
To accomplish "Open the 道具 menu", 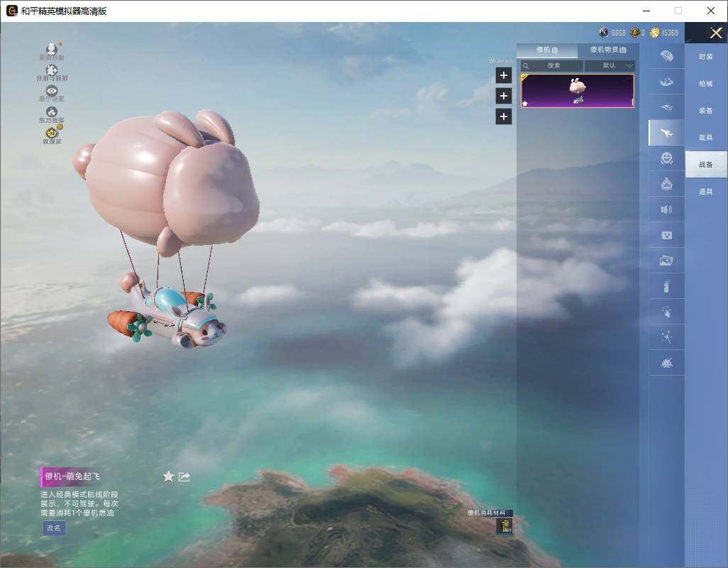I will pos(706,192).
